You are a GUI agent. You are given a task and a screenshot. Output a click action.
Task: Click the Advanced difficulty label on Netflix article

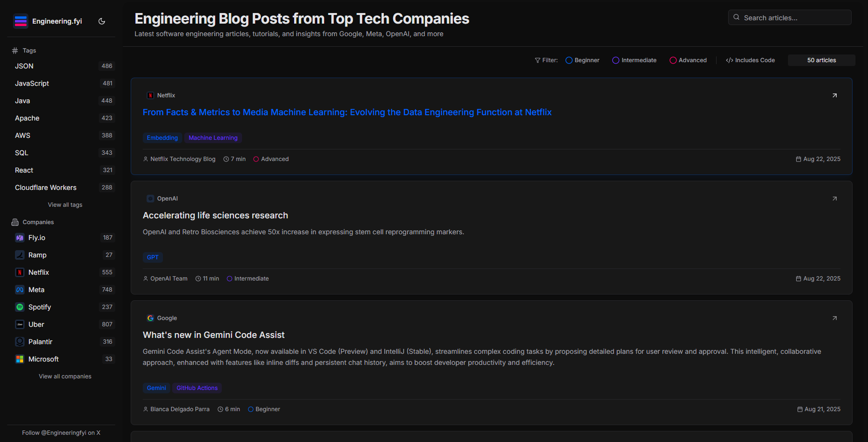click(x=275, y=159)
